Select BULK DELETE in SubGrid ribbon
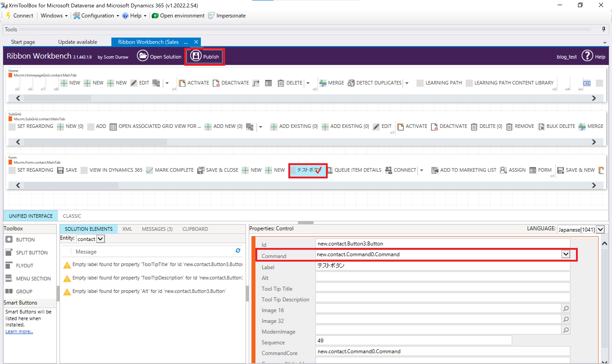Viewport: 612px width, 364px height. click(557, 126)
